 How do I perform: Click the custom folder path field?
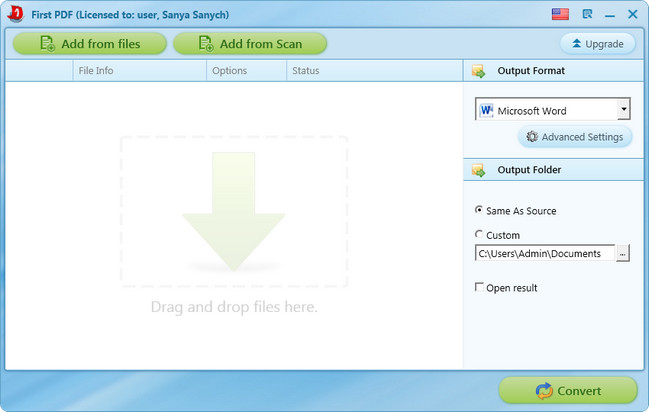tap(544, 254)
